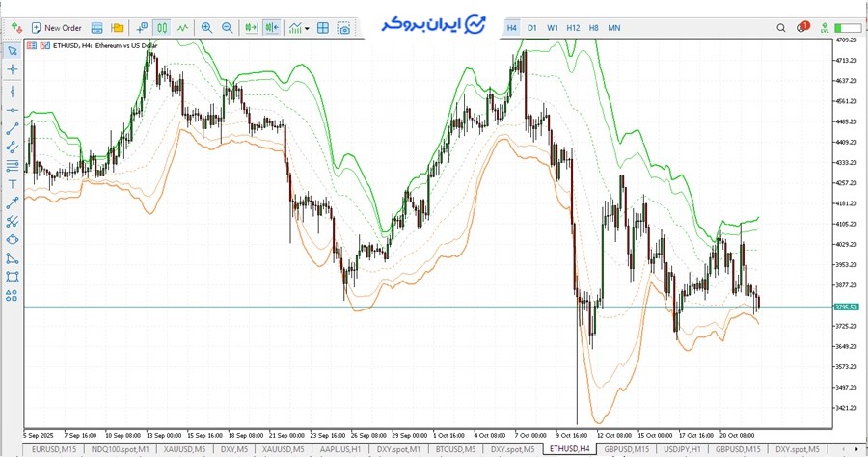This screenshot has height=457, width=868.
Task: Switch to the D1 timeframe
Action: tap(531, 28)
